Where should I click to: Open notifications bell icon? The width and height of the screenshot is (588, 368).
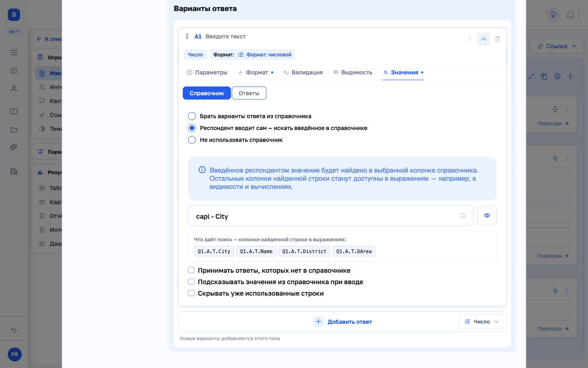coord(570,15)
